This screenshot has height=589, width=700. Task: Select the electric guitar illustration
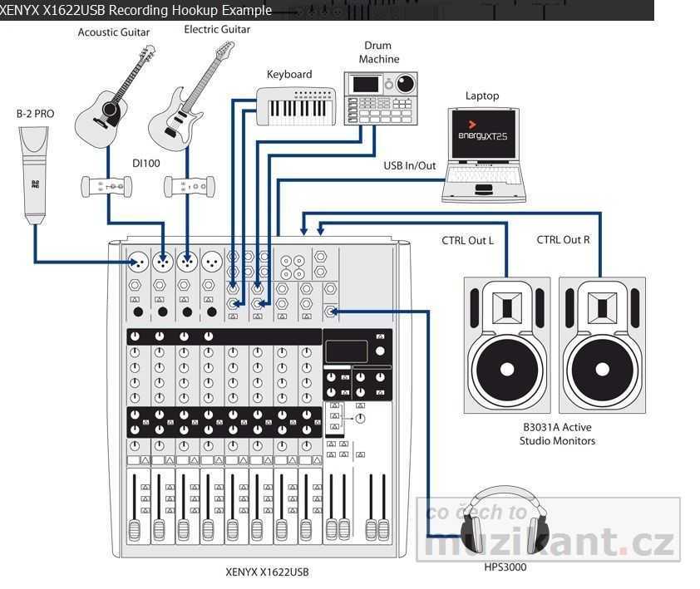(x=191, y=96)
